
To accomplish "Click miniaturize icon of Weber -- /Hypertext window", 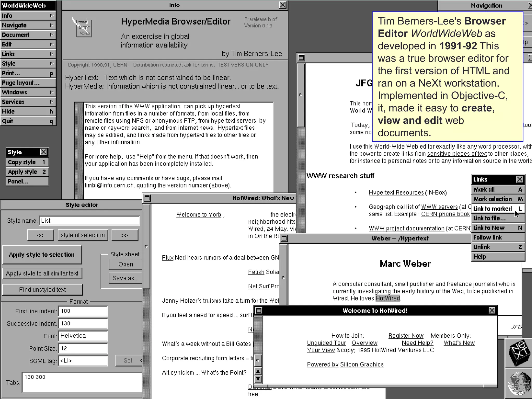I will [284, 238].
